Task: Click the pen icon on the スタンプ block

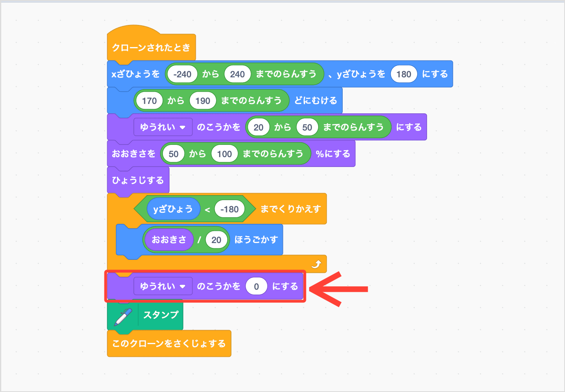Action: click(x=123, y=316)
